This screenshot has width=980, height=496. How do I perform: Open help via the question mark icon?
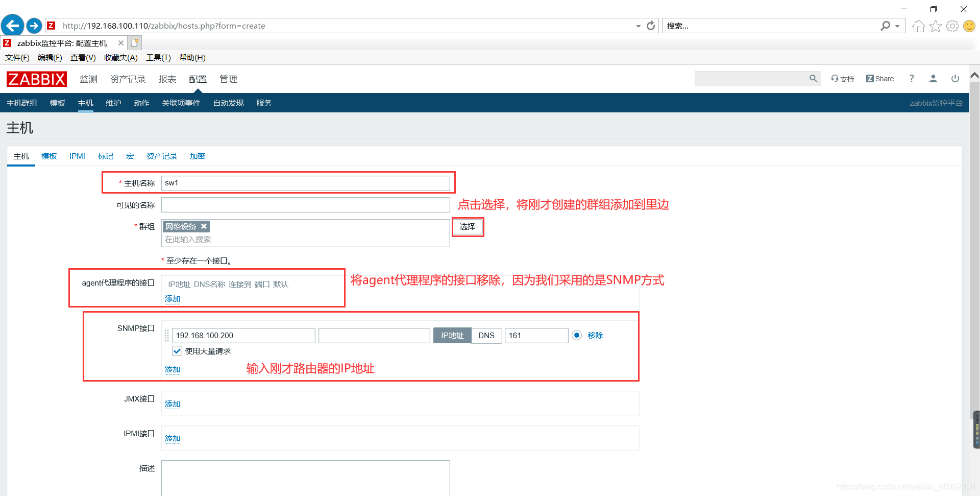912,79
